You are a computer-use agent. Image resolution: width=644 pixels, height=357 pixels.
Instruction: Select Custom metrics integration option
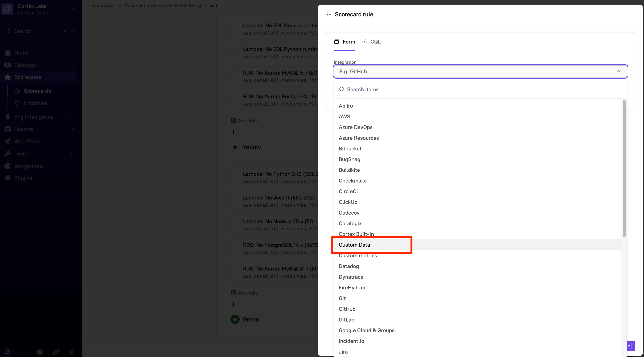pos(477,255)
